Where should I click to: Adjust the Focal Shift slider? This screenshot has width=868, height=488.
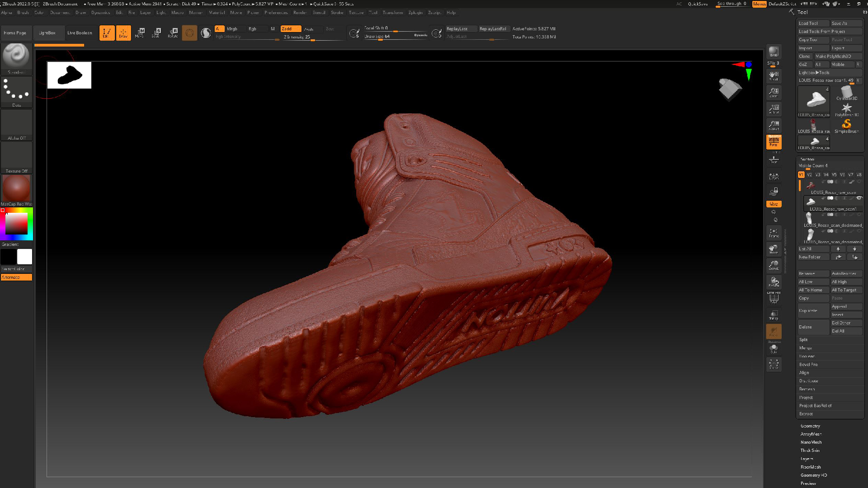tap(395, 28)
